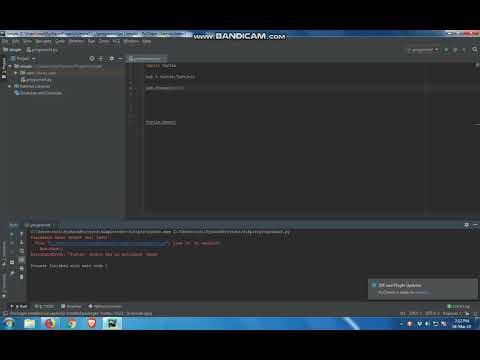
Task: Open the Edit menu
Action: click(16, 41)
